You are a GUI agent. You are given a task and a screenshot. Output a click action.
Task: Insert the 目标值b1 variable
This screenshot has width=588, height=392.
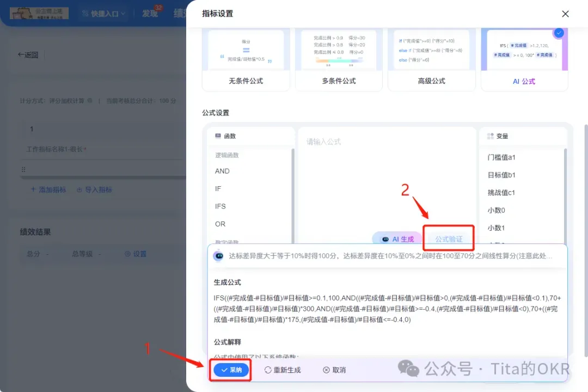tap(501, 175)
